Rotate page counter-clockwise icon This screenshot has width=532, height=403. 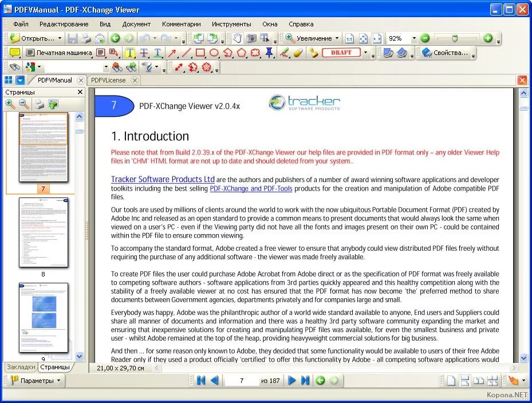click(x=199, y=38)
